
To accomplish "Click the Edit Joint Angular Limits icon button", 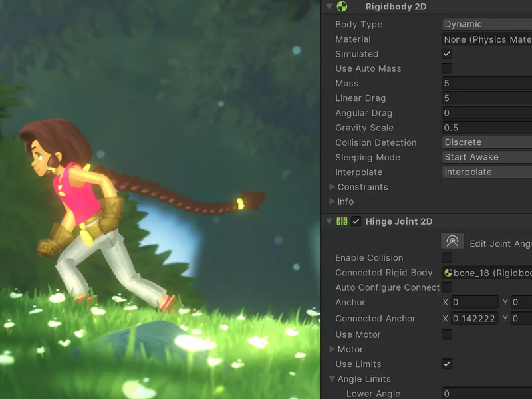I will pyautogui.click(x=452, y=241).
